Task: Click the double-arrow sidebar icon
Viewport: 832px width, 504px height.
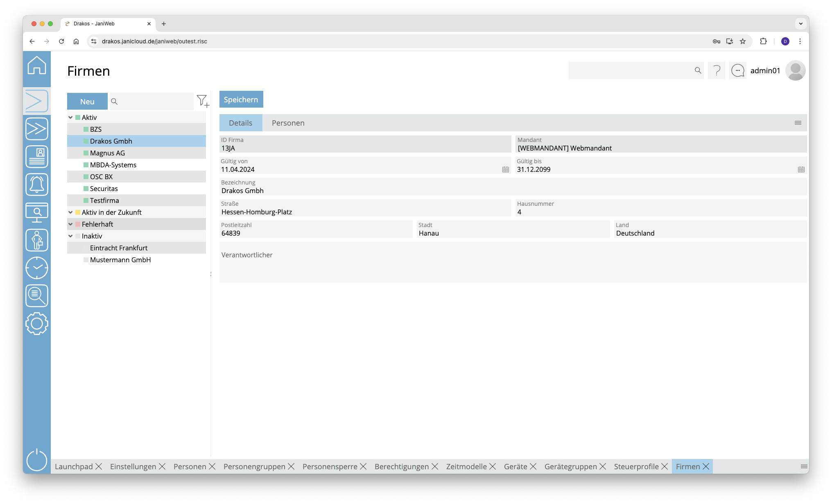Action: click(37, 129)
